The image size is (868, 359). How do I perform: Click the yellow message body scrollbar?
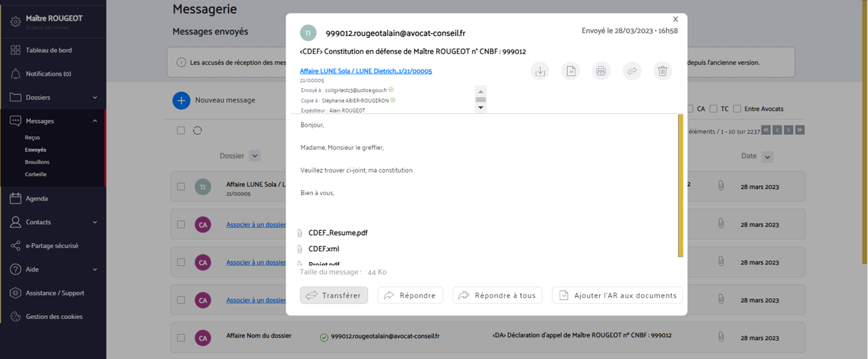click(x=680, y=186)
